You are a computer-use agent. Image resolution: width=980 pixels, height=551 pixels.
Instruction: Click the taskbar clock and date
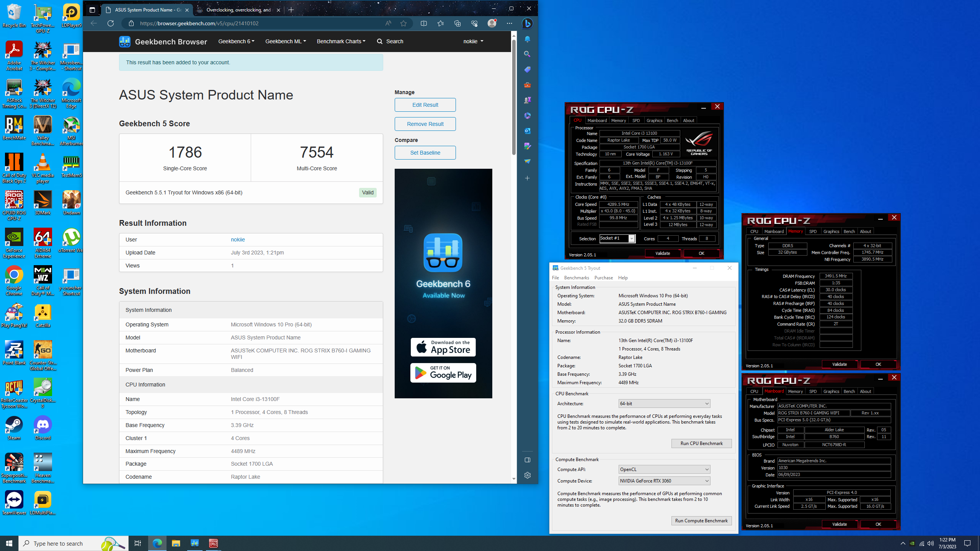click(947, 543)
